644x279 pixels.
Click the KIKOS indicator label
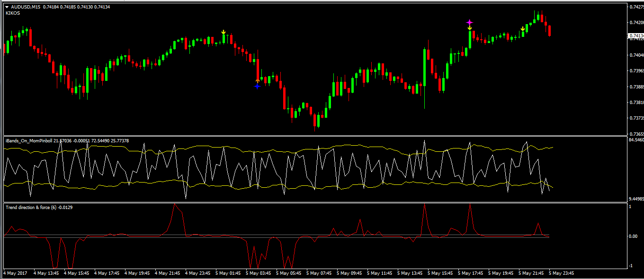pyautogui.click(x=13, y=13)
